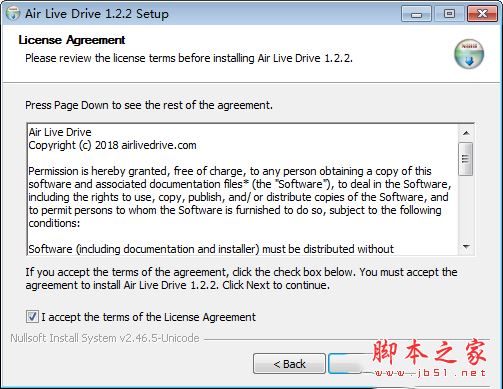503x389 pixels.
Task: Click the license scrollbar thumb grip
Action: (x=466, y=159)
